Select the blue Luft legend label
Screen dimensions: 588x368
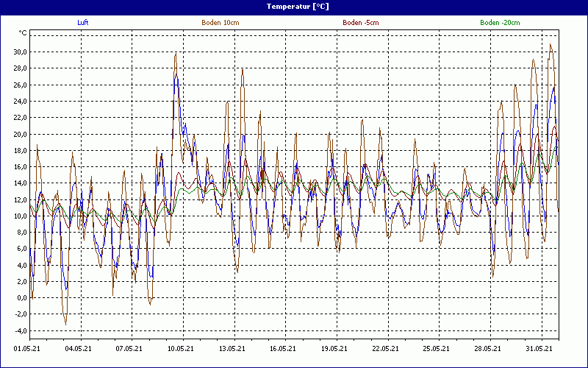tap(83, 23)
